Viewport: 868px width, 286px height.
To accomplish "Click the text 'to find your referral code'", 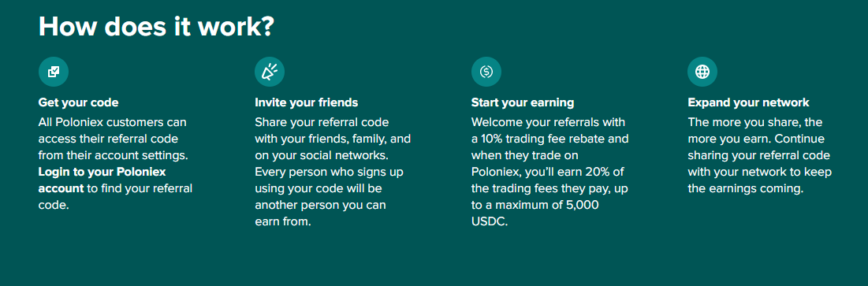I will click(115, 196).
